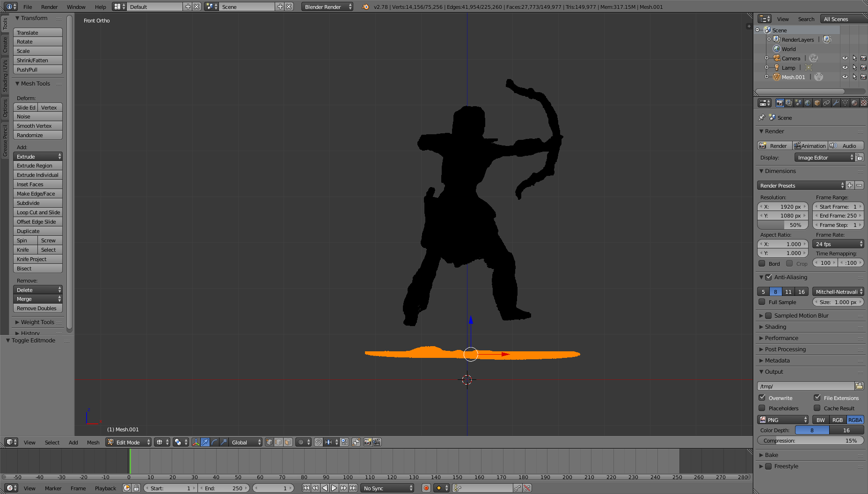Open the PNG file format dropdown
The width and height of the screenshot is (868, 494).
783,420
